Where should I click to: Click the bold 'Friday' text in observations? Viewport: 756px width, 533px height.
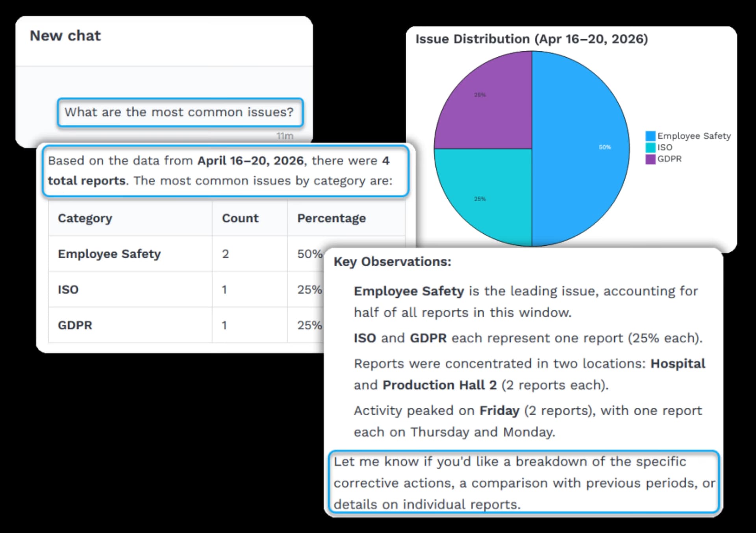pyautogui.click(x=499, y=411)
